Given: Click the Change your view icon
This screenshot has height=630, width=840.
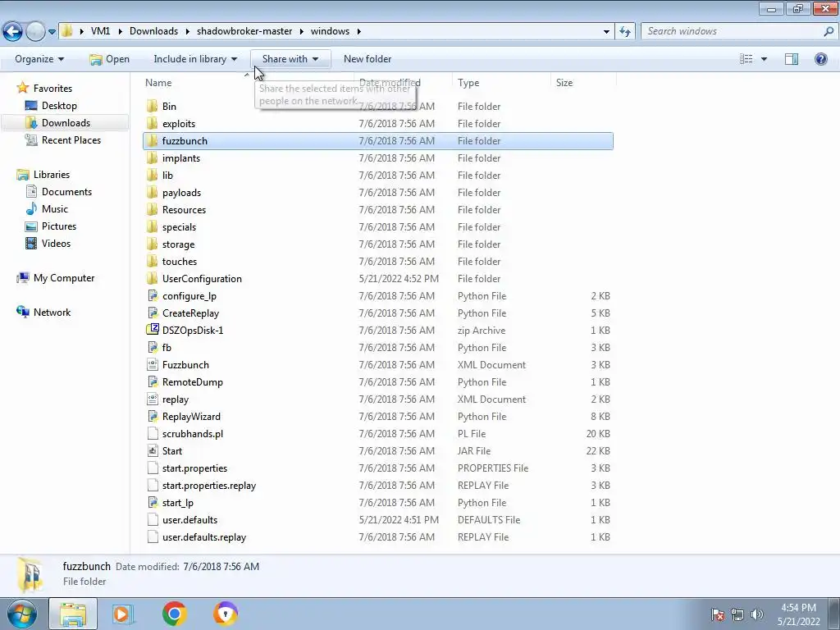Looking at the screenshot, I should (746, 59).
